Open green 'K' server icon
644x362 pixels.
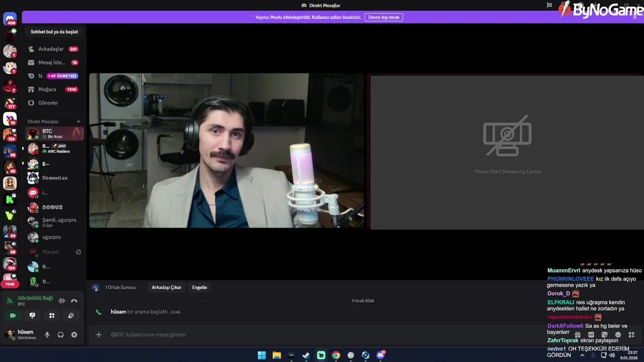10,199
